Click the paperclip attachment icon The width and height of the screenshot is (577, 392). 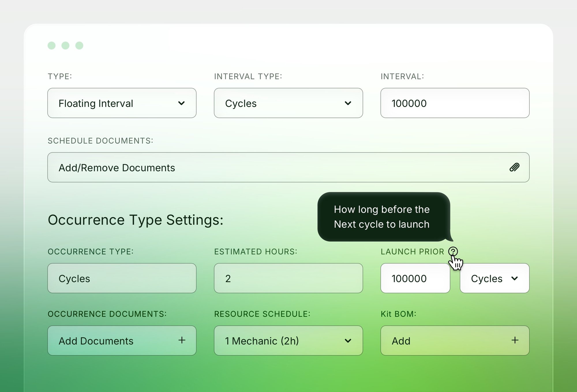514,167
